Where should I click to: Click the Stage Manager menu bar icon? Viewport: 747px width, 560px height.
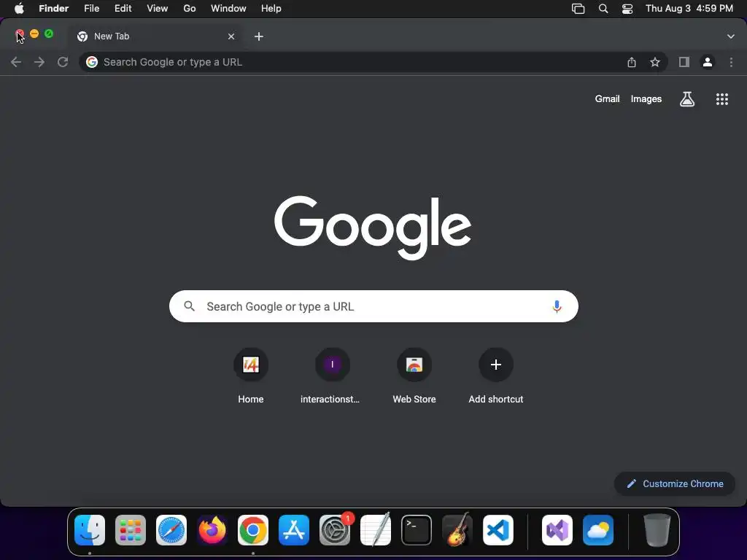(x=578, y=9)
